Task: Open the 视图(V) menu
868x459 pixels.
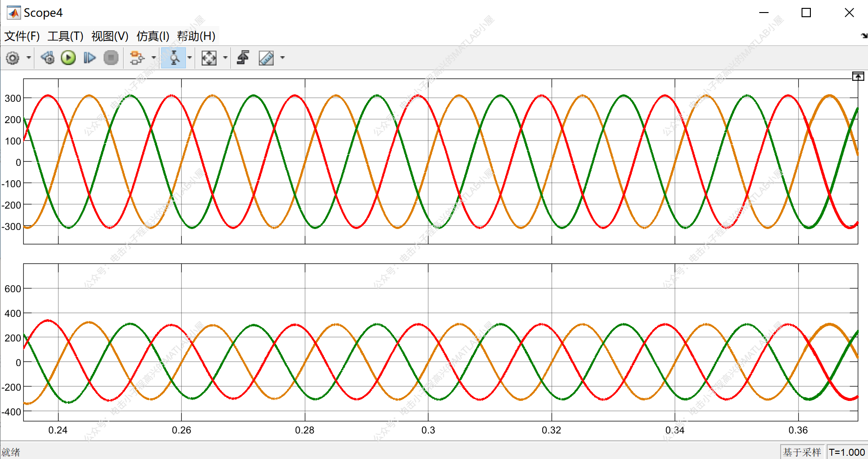Action: (x=110, y=36)
